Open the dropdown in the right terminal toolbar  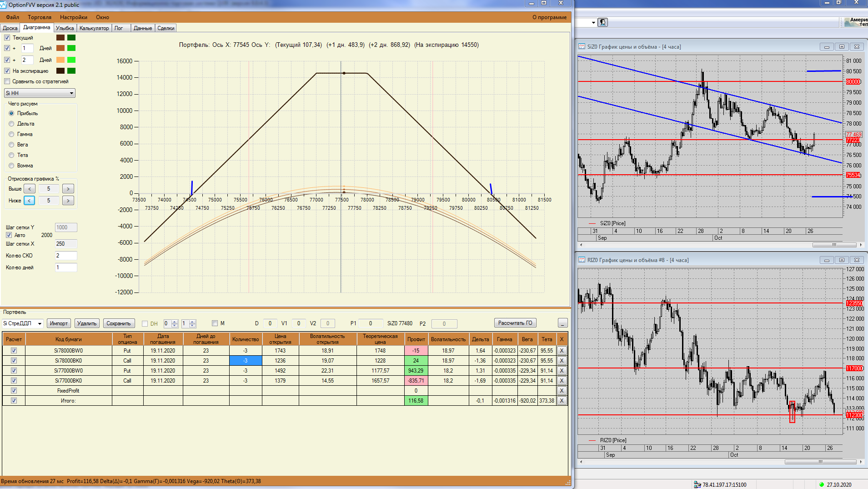click(593, 23)
